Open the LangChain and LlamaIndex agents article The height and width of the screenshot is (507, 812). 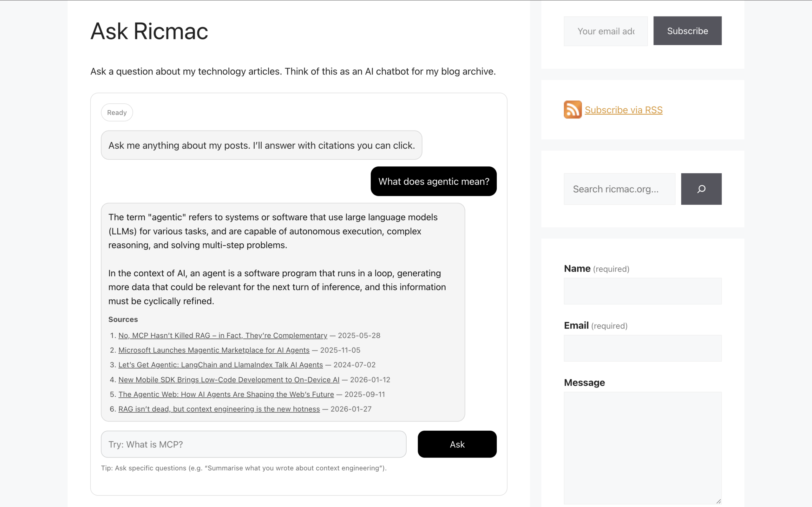[220, 364]
